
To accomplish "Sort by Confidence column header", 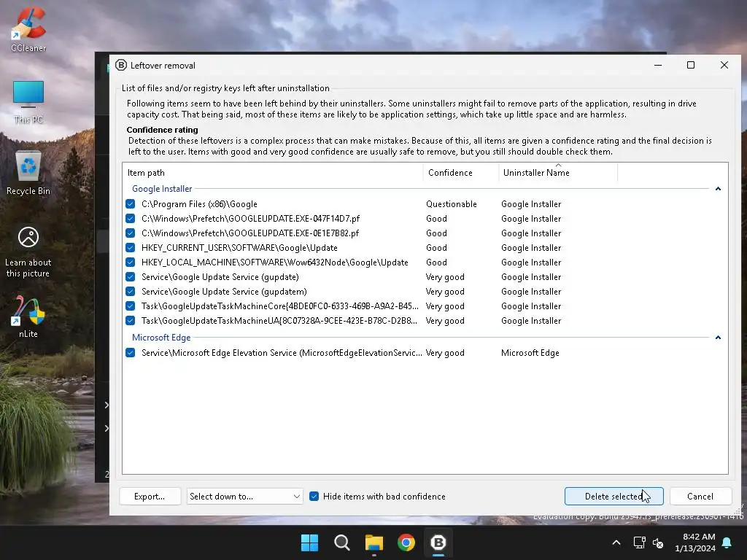I will click(x=461, y=172).
